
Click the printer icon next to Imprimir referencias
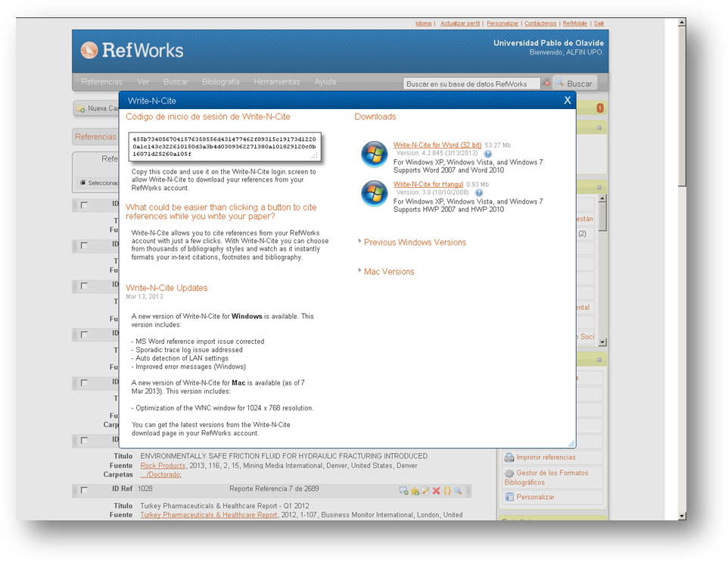point(509,457)
